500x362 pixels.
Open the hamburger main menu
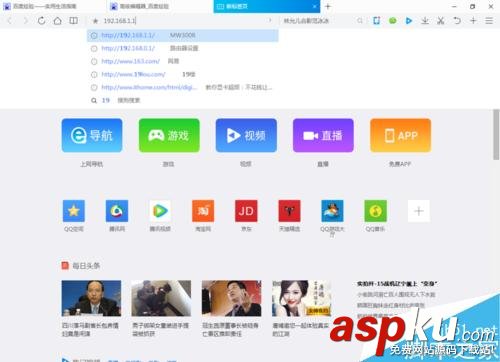tap(489, 21)
